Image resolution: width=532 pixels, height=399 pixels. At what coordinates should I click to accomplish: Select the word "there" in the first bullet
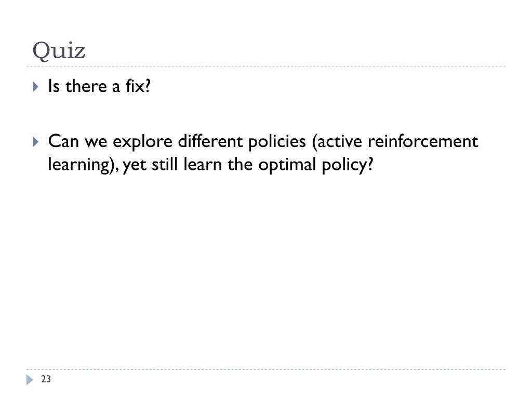(86, 86)
